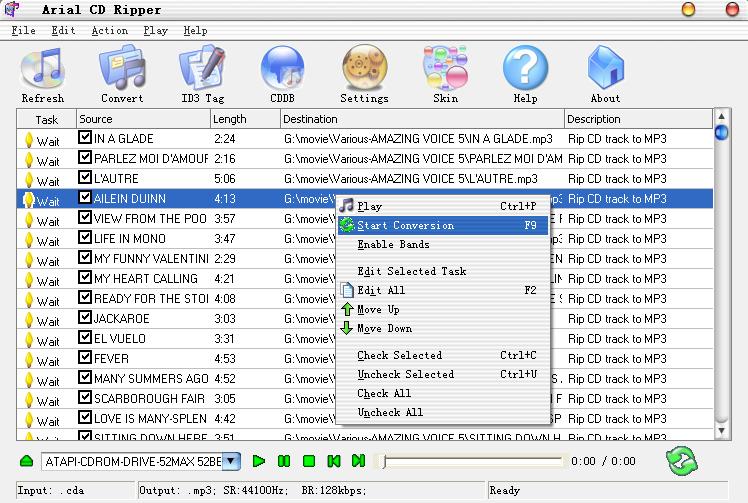The image size is (748, 503).
Task: Choose Start Conversion in context menu
Action: click(443, 225)
